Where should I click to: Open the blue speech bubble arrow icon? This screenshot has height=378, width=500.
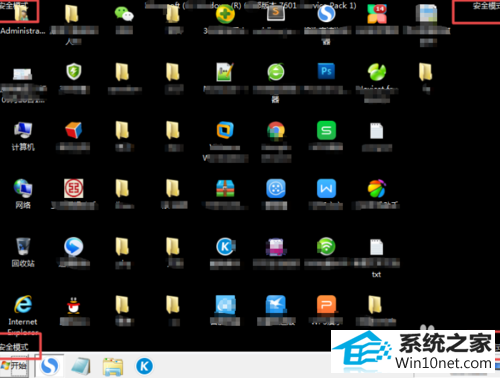pyautogui.click(x=74, y=247)
